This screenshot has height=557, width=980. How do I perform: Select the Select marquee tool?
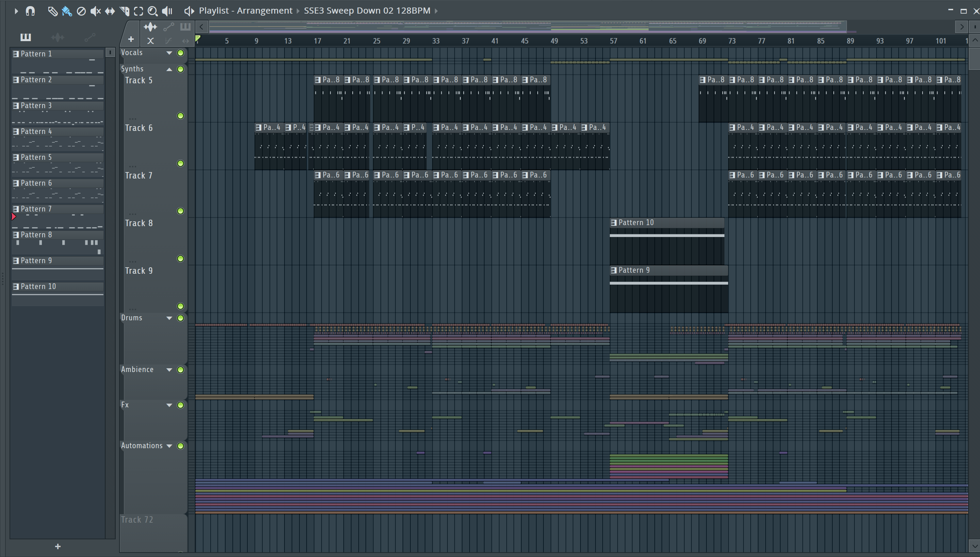click(138, 11)
